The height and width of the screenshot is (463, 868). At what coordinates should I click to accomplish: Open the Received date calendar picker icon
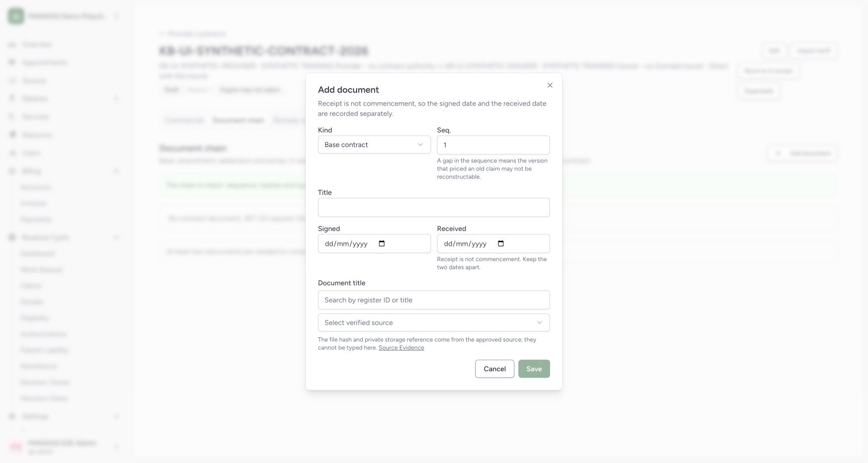(501, 244)
